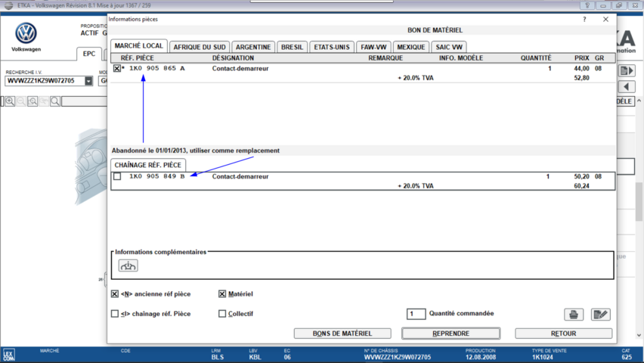Collapse the right panel chevron arrow
Screen dimensions: 644x363
(639, 101)
